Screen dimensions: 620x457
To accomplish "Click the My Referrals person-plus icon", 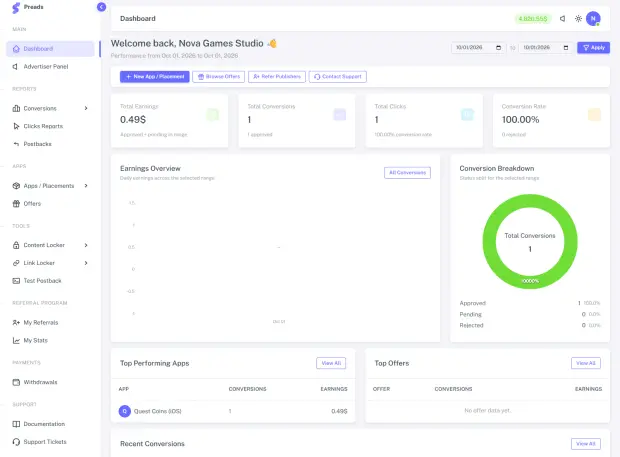I will (x=16, y=323).
